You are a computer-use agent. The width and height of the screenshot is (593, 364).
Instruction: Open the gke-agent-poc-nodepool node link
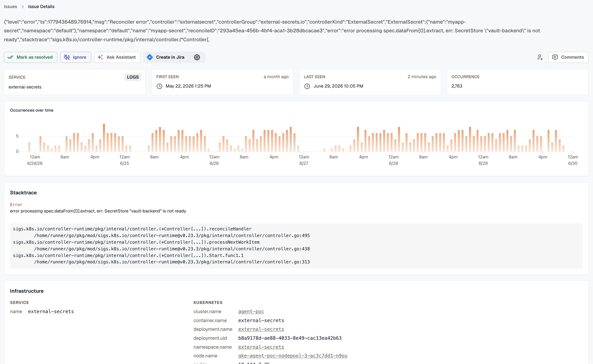[293, 356]
